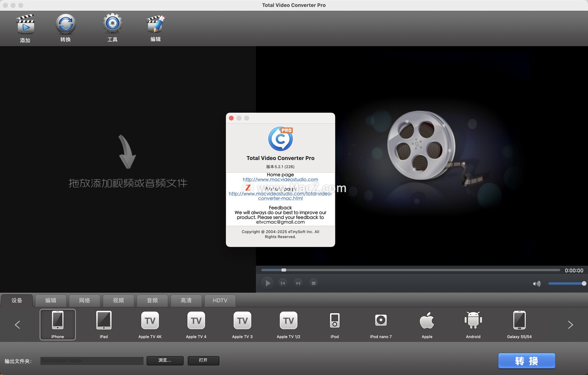588x375 pixels.
Task: Click the blue 转换 convert button
Action: tap(526, 361)
